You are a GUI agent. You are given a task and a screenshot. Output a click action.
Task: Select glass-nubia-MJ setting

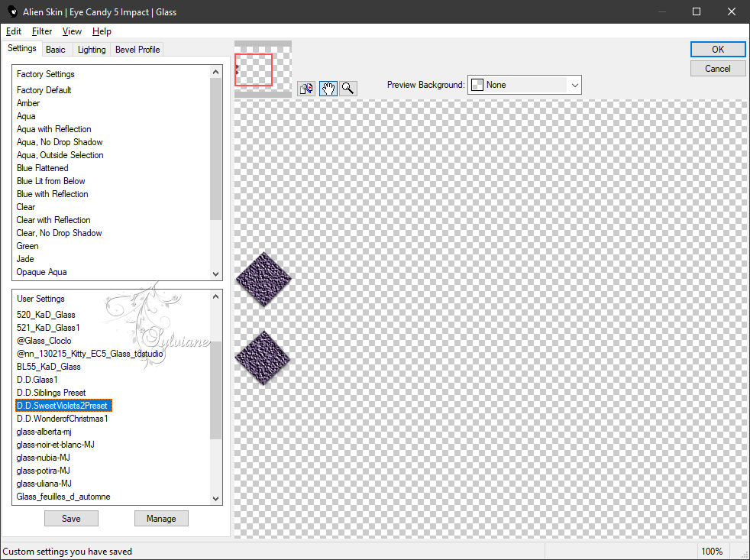[43, 458]
